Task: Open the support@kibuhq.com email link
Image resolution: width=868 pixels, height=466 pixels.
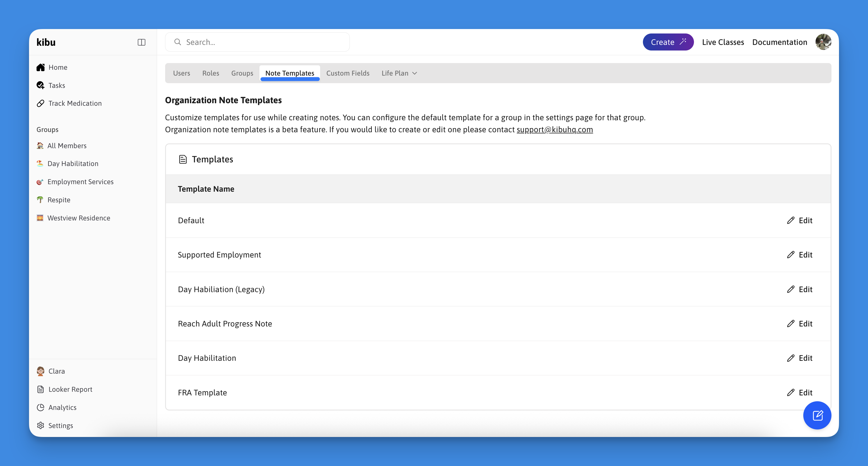Action: pyautogui.click(x=554, y=129)
